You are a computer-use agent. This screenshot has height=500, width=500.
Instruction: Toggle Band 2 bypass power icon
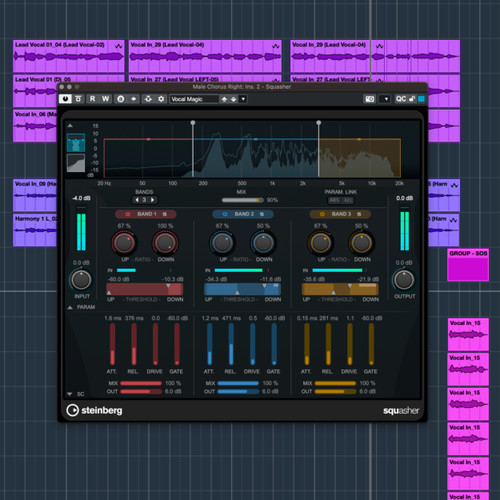(x=225, y=214)
